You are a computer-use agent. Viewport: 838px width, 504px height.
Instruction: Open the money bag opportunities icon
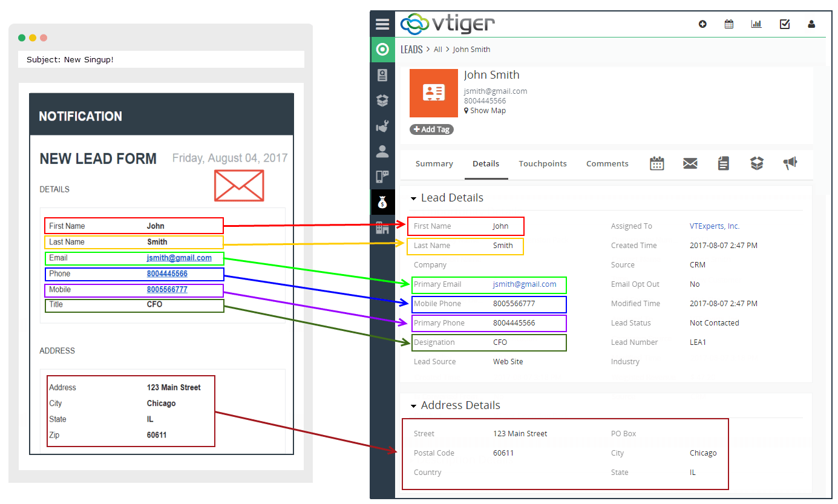point(382,202)
